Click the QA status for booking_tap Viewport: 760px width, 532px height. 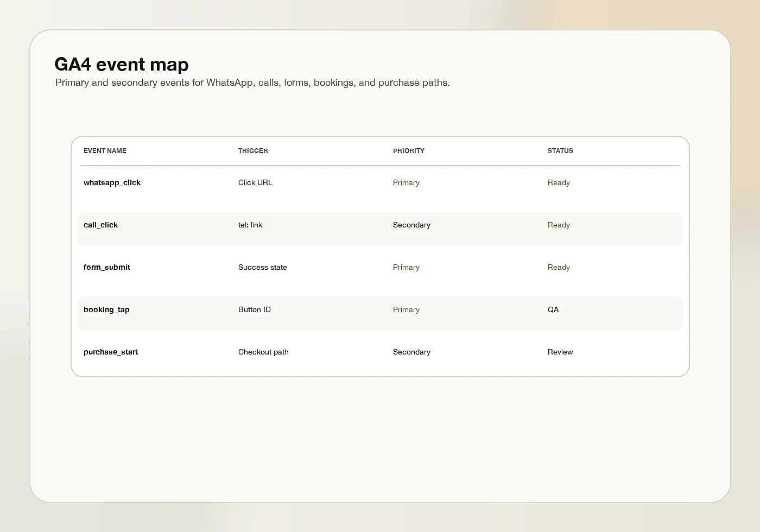[553, 309]
